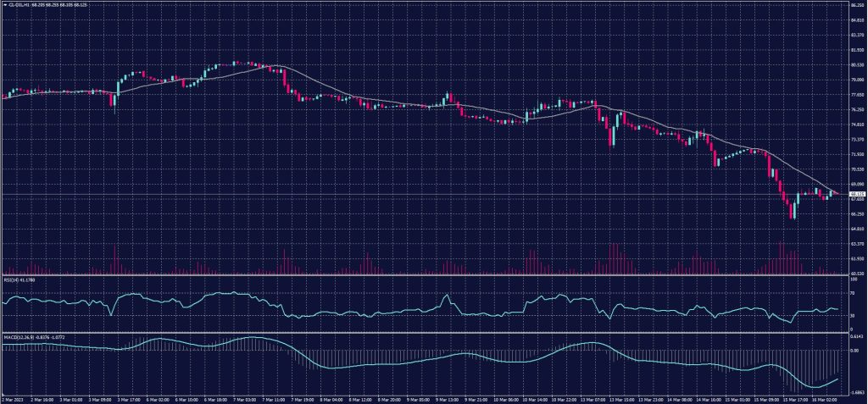Click the RSI scale value 70
868x404 pixels.
(x=852, y=293)
